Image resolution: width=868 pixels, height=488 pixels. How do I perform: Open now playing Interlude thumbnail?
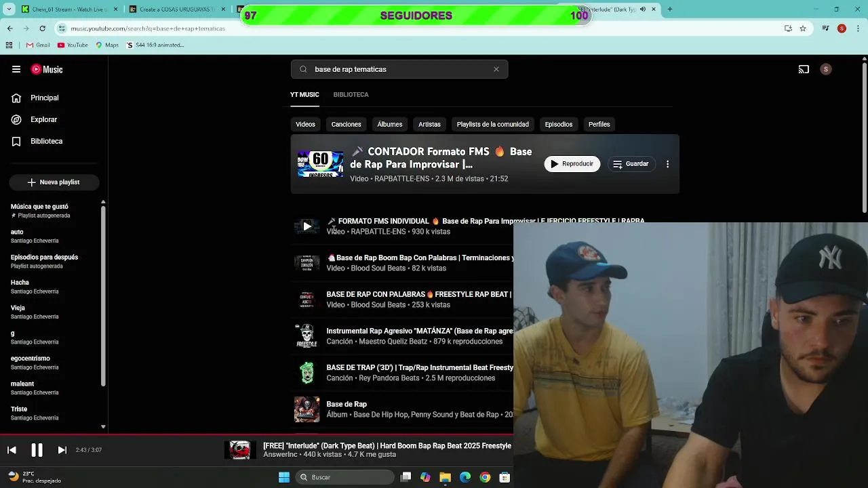click(x=240, y=450)
